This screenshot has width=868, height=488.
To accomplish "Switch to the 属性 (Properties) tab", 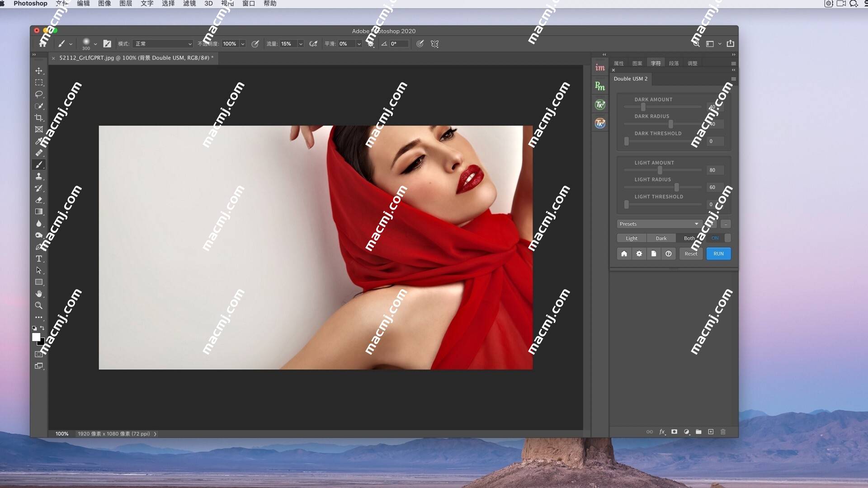I will [x=619, y=62].
